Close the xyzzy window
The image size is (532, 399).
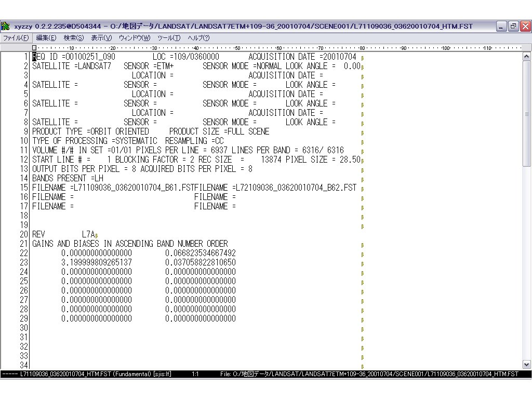click(x=526, y=26)
